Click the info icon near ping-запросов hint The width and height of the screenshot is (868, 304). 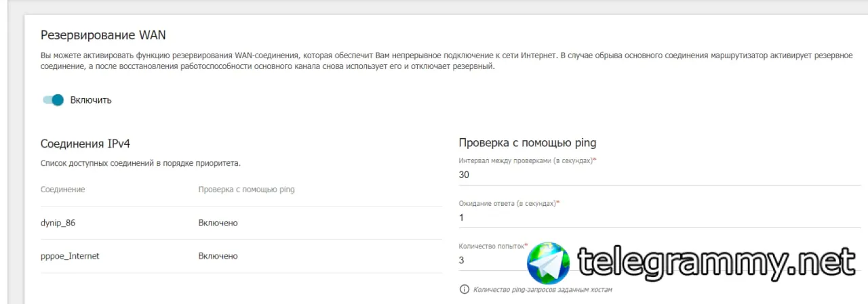(465, 289)
